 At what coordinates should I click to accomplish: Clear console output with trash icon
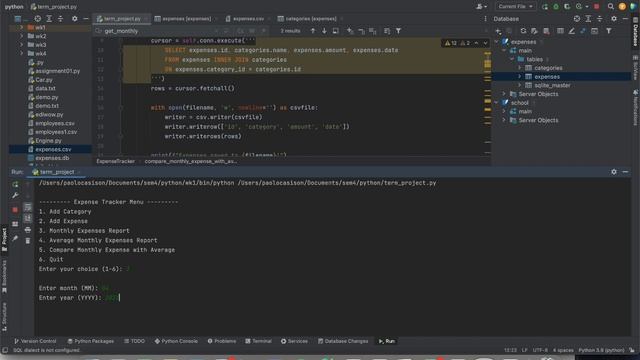point(27,241)
